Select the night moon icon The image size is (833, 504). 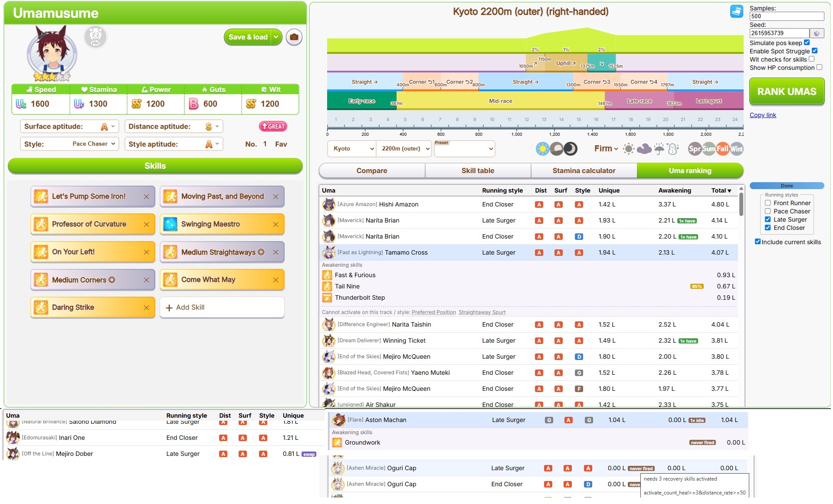coord(571,149)
